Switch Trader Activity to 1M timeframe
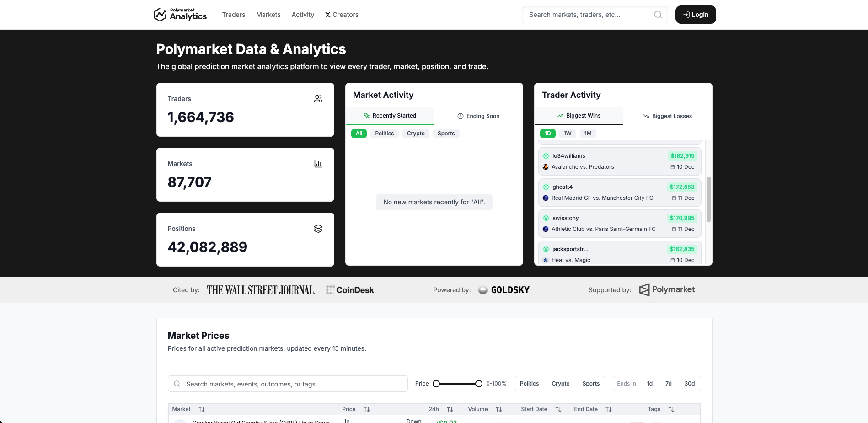The width and height of the screenshot is (868, 423). [588, 134]
